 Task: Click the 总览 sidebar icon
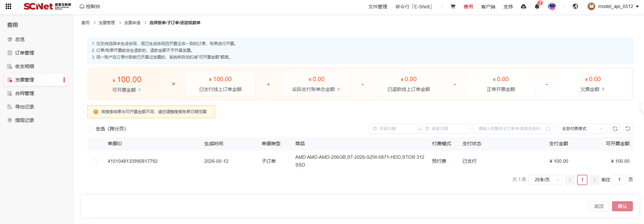click(10, 39)
